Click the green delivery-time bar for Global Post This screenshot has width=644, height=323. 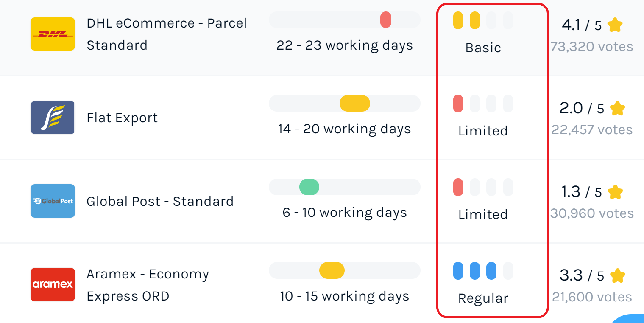click(309, 187)
